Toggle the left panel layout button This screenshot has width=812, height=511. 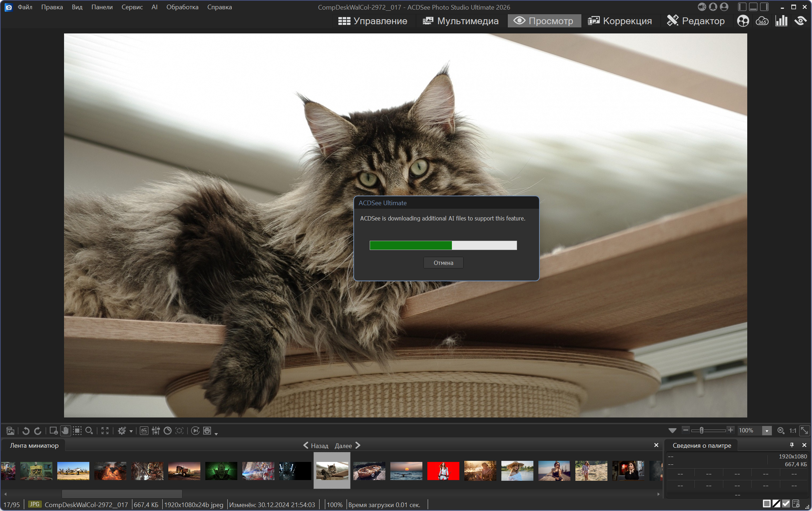pyautogui.click(x=742, y=7)
